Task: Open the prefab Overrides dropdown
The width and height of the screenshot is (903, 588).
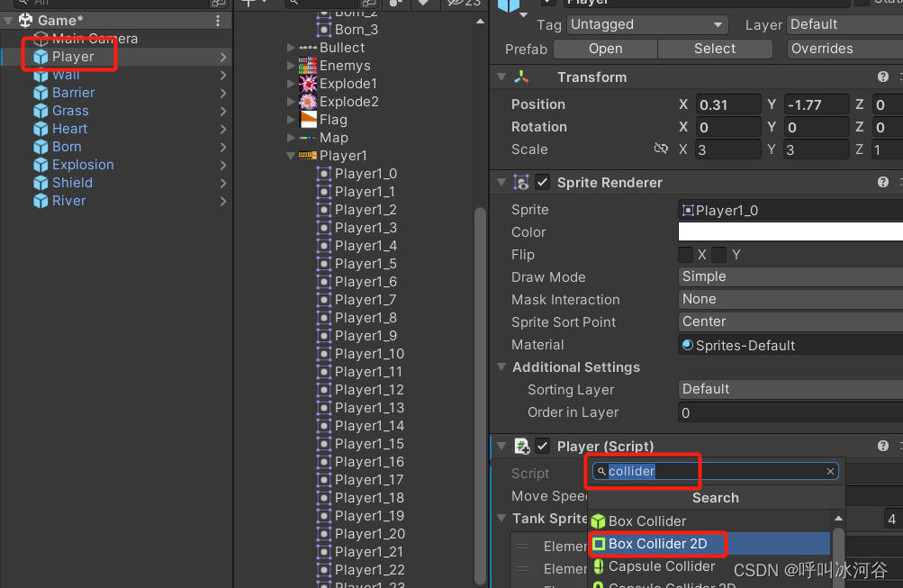Action: click(x=844, y=49)
